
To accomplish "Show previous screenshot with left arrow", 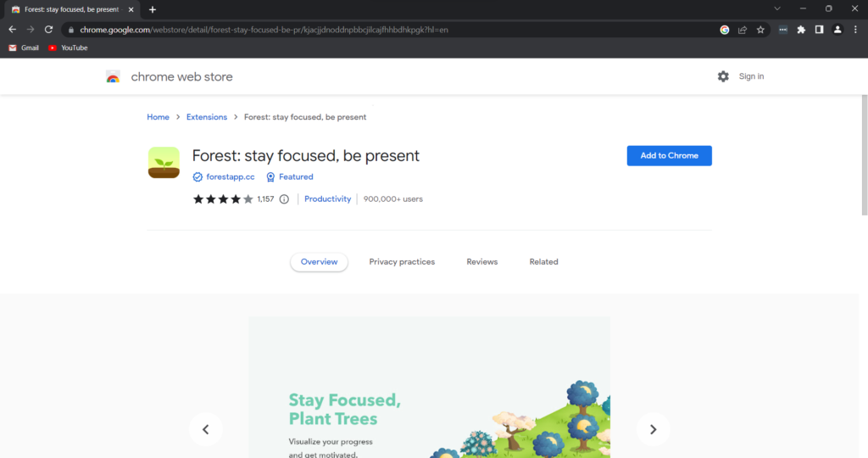I will point(206,429).
